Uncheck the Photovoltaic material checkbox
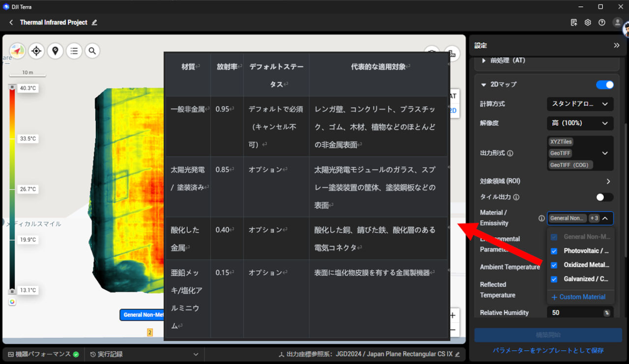Image resolution: width=629 pixels, height=364 pixels. pos(554,251)
